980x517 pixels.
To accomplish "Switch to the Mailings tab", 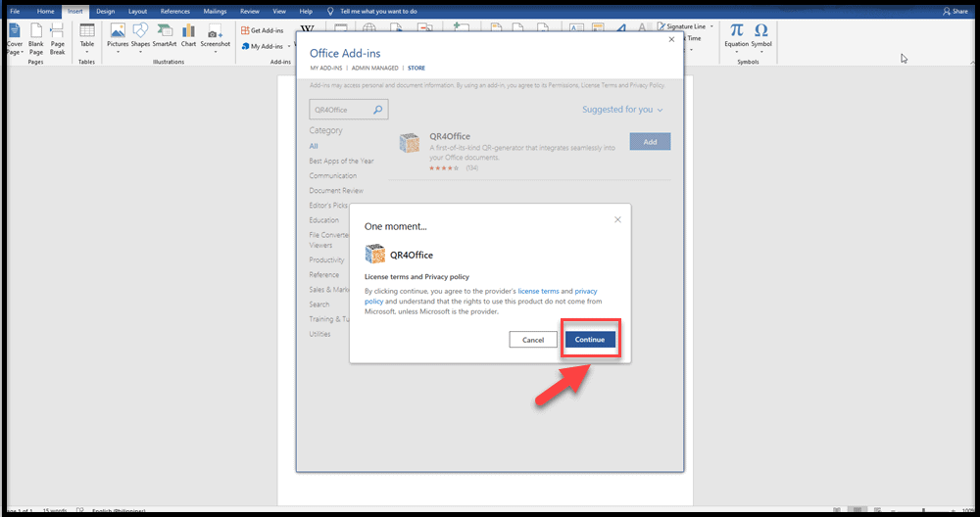I will coord(215,11).
